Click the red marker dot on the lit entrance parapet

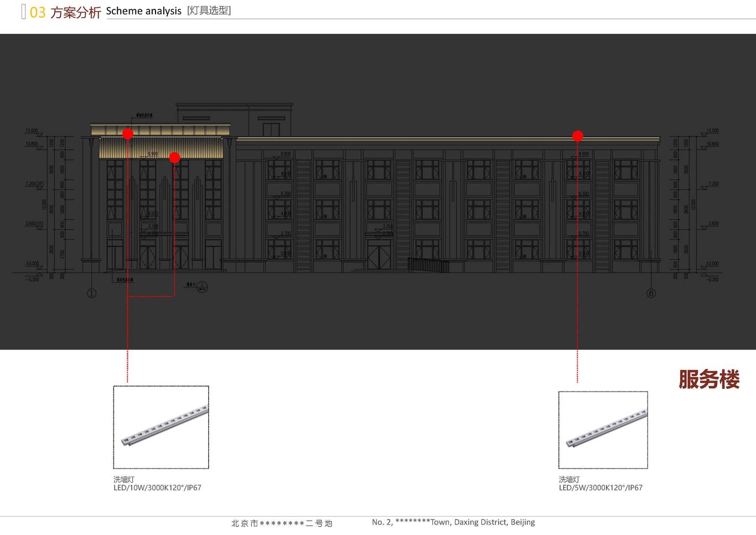(x=128, y=134)
